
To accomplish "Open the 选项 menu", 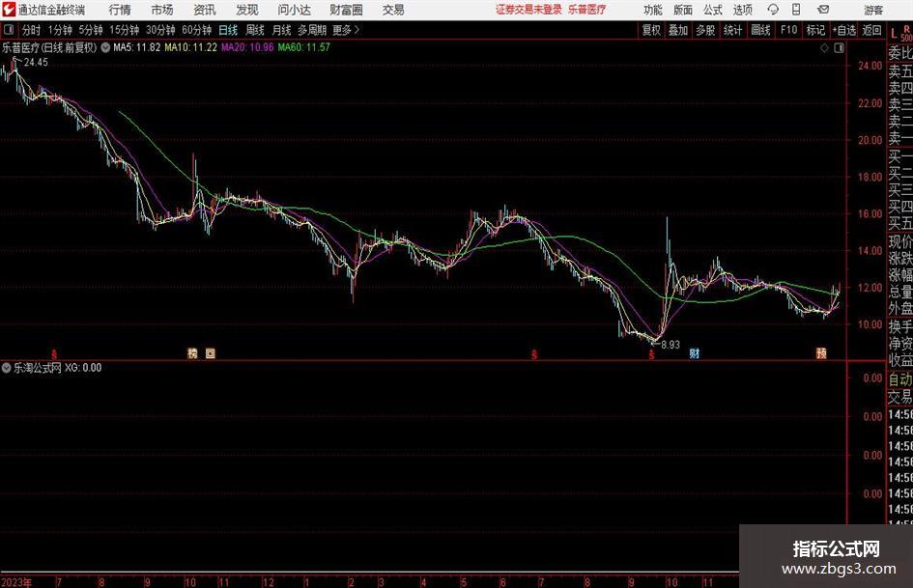I will 742,10.
